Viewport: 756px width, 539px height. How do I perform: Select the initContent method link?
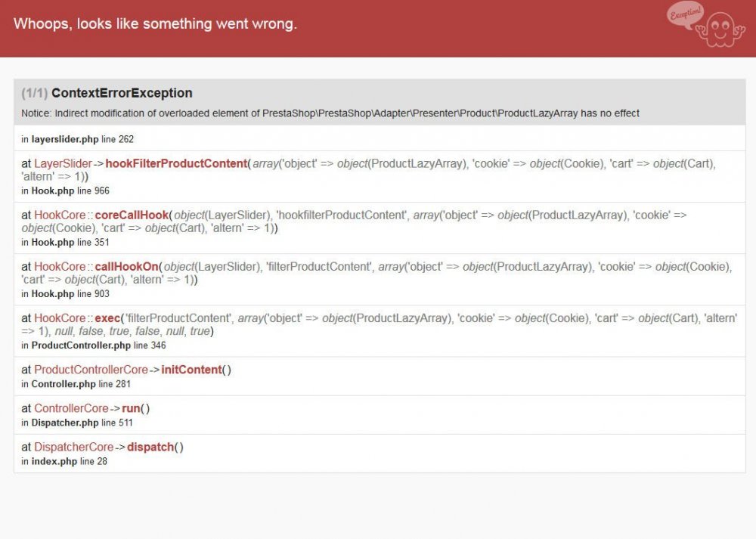[191, 370]
